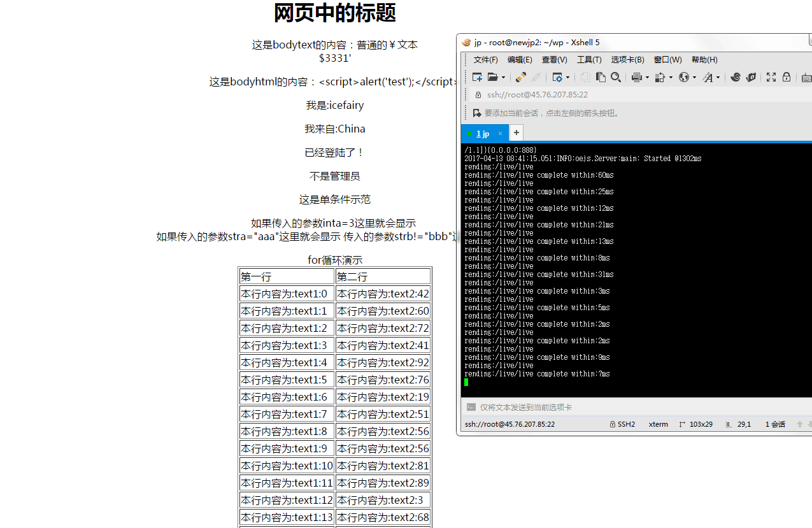Viewport: 812px width, 528px height.
Task: Click the '我是:icefairy' text line
Action: 335,105
